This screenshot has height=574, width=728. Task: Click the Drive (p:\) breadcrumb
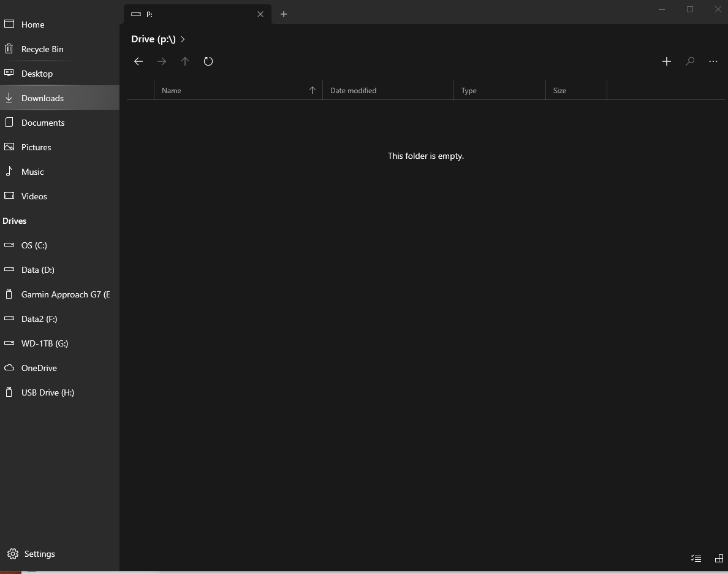click(153, 39)
